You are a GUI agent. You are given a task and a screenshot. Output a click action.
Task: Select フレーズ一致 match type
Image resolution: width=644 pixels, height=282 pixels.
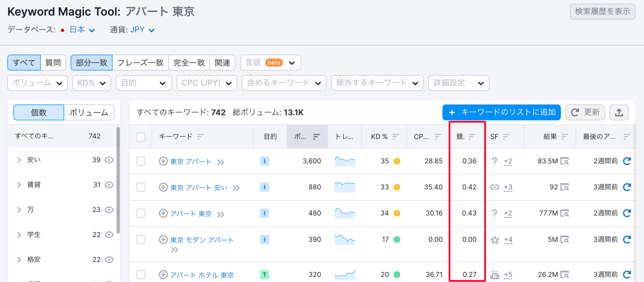140,63
